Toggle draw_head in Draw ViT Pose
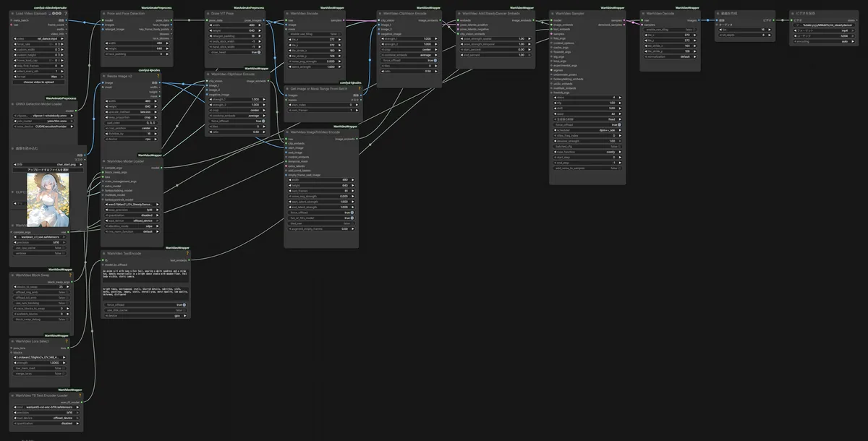This screenshot has height=441, width=868. click(234, 52)
